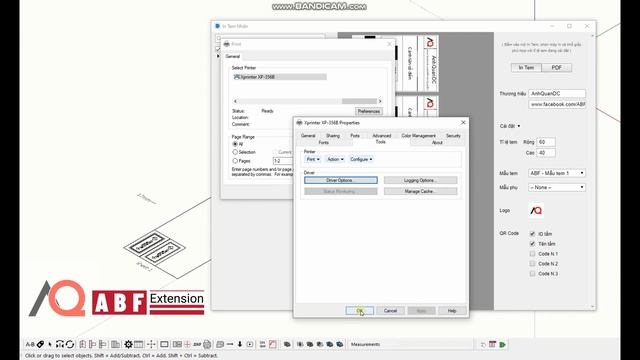Click the horizontal dash line toolbar icon

click(x=230, y=344)
